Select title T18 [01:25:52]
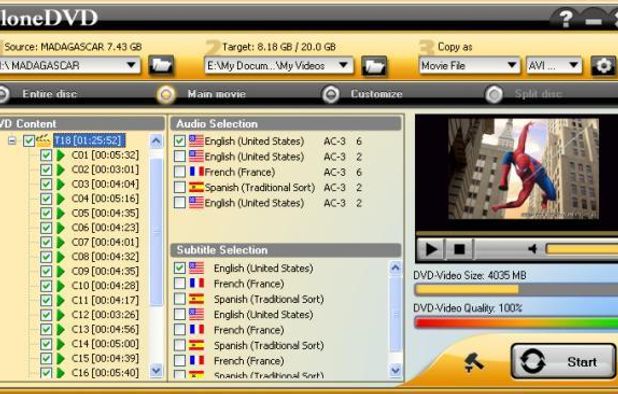Image resolution: width=618 pixels, height=394 pixels. tap(89, 140)
